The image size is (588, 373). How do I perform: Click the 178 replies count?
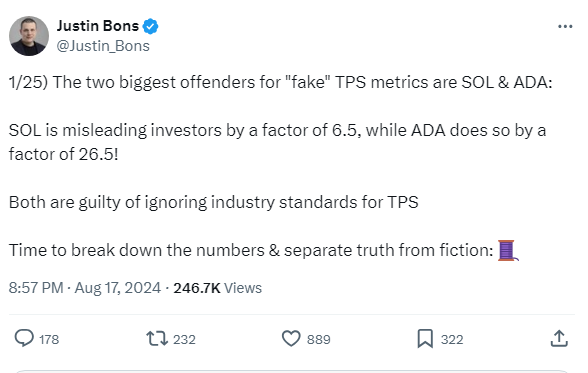click(49, 339)
